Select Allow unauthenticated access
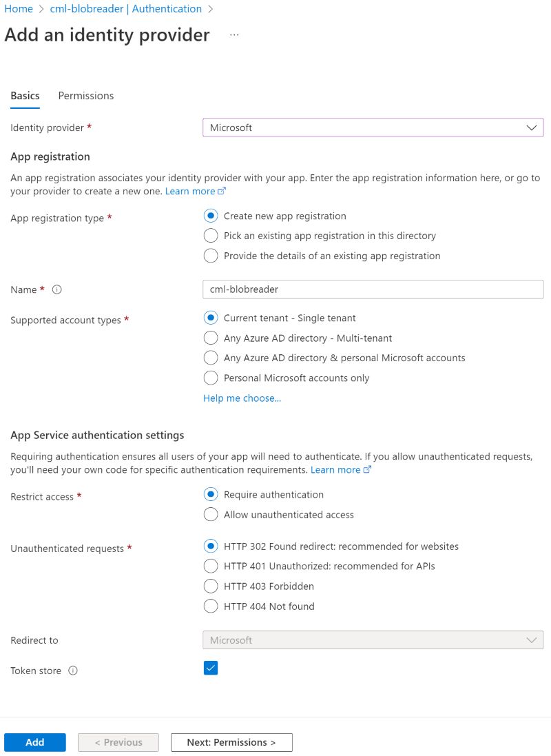This screenshot has height=756, width=551. pyautogui.click(x=210, y=514)
